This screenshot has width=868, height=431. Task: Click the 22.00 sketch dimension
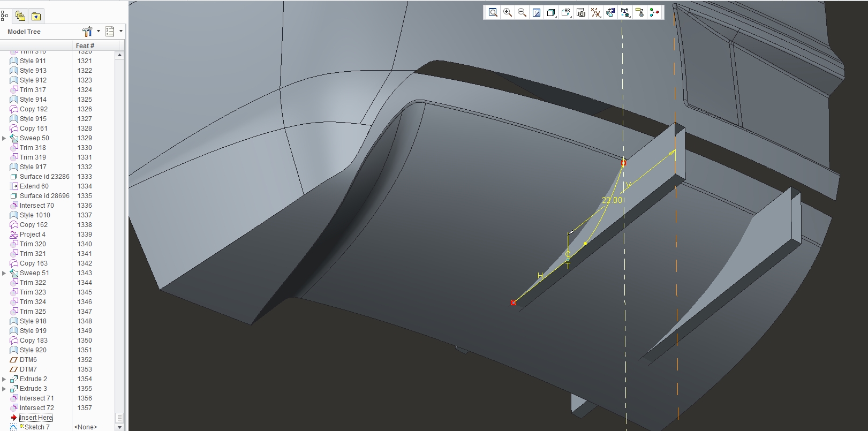tap(612, 200)
